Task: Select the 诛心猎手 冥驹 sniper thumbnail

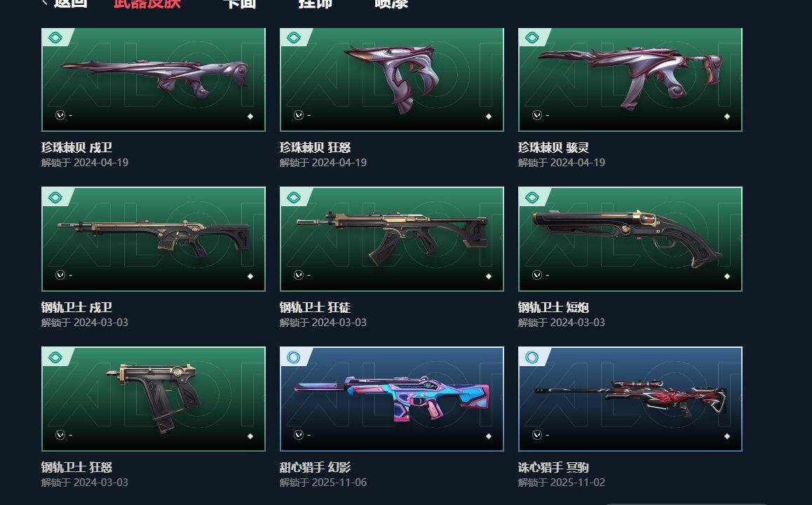Action: [630, 399]
